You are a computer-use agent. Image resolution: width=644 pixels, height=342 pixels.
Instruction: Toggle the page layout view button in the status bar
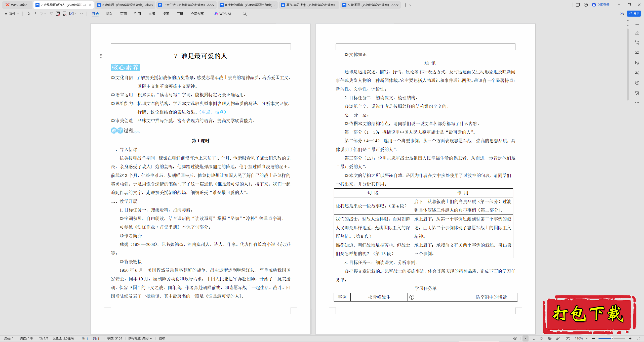(526, 338)
